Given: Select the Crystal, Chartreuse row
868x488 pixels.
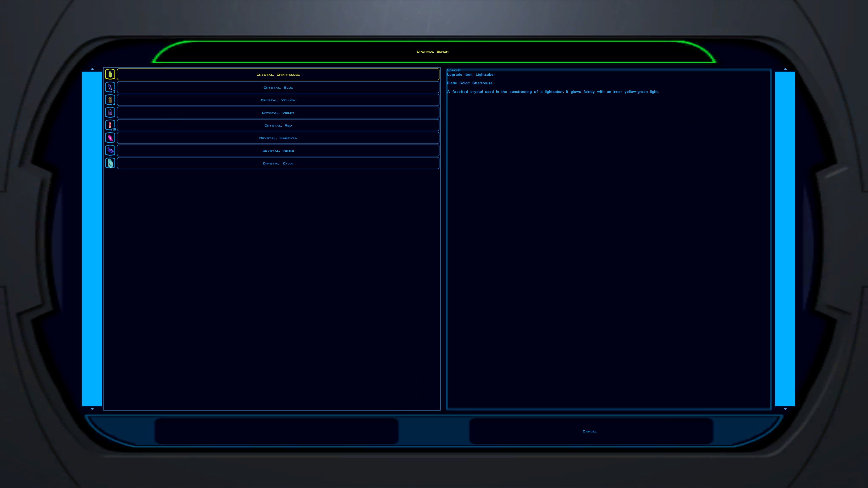Looking at the screenshot, I should (278, 74).
